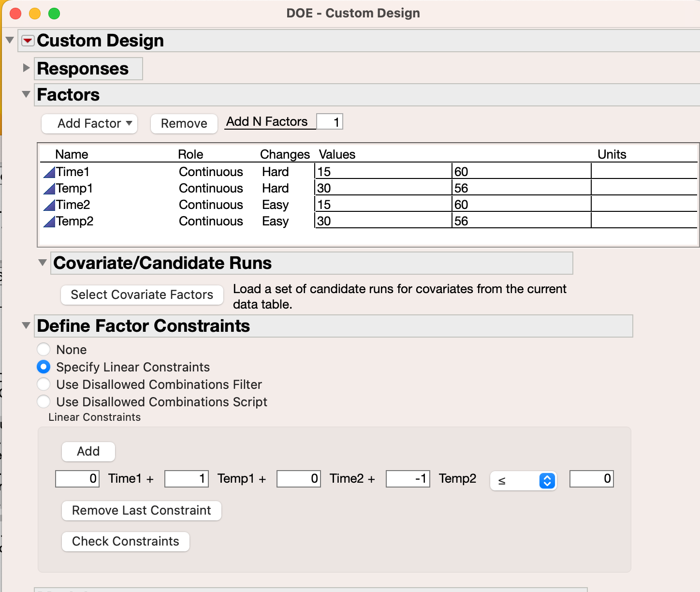Open the inequality operator dropdown
This screenshot has height=592, width=700.
(524, 481)
